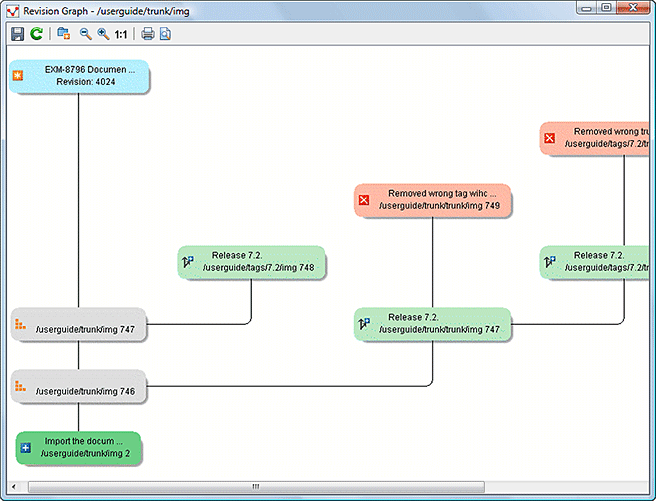Select the EXM-8796 revision 4024 node

click(80, 76)
